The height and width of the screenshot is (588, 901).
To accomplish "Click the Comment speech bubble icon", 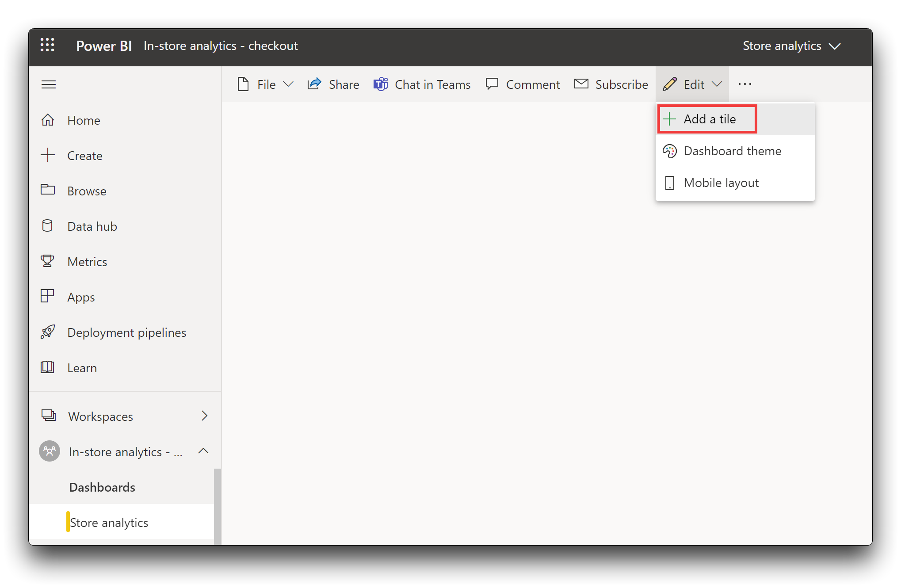I will point(492,84).
